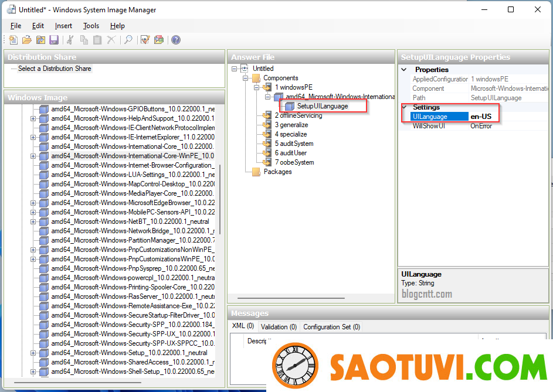
Task: Click the Windows Image pane vertical scrollbar
Action: tap(220, 199)
